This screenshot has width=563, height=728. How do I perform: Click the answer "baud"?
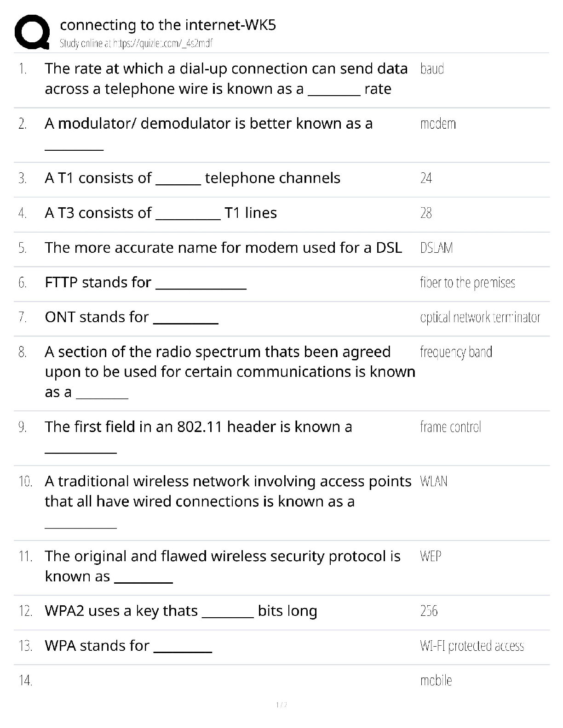click(x=432, y=69)
